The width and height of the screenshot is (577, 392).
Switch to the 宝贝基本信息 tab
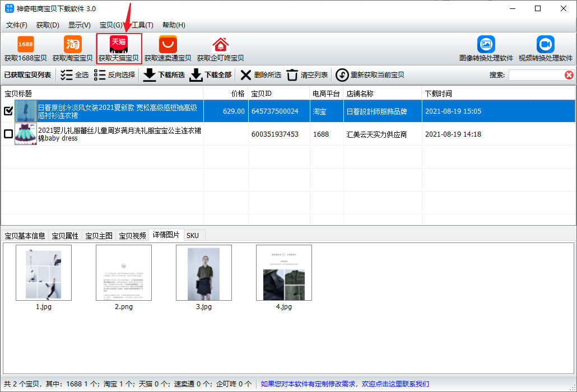pos(25,236)
